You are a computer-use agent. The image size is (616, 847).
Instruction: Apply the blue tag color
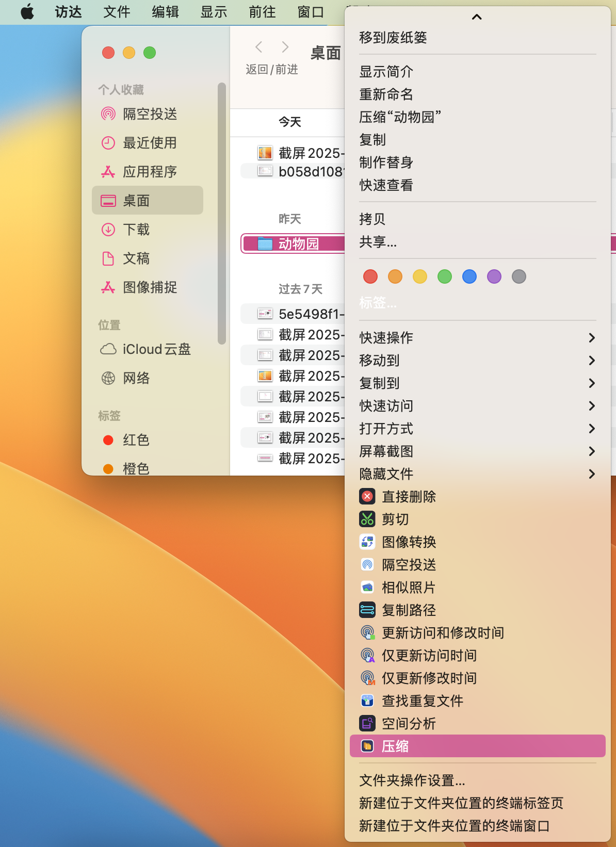[x=469, y=276]
